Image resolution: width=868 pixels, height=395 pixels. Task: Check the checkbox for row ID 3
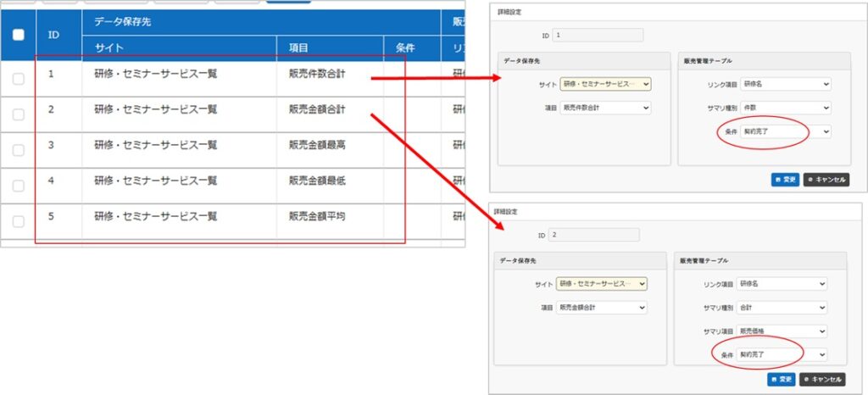pyautogui.click(x=19, y=150)
